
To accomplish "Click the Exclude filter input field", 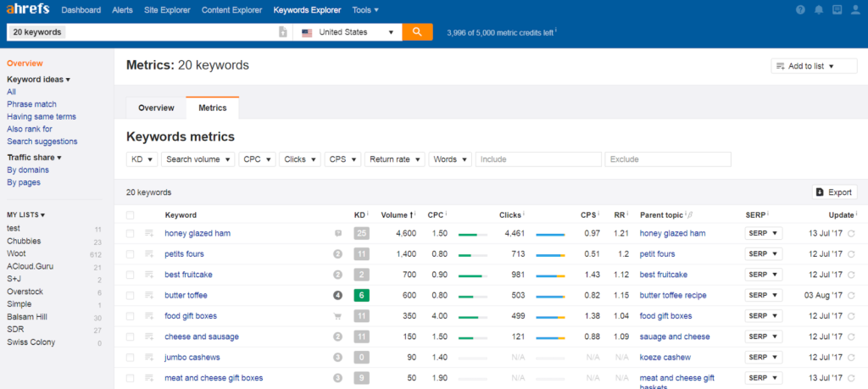I will [x=668, y=159].
